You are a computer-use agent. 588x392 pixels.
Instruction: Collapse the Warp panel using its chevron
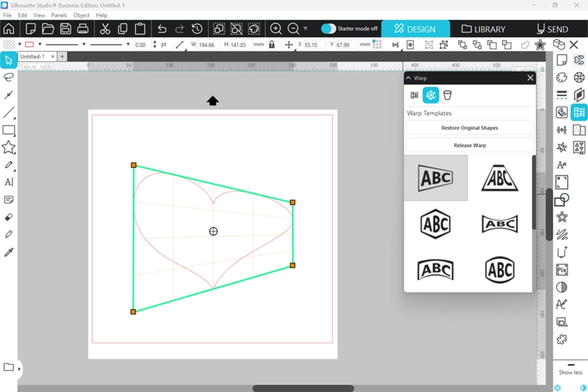click(x=409, y=77)
